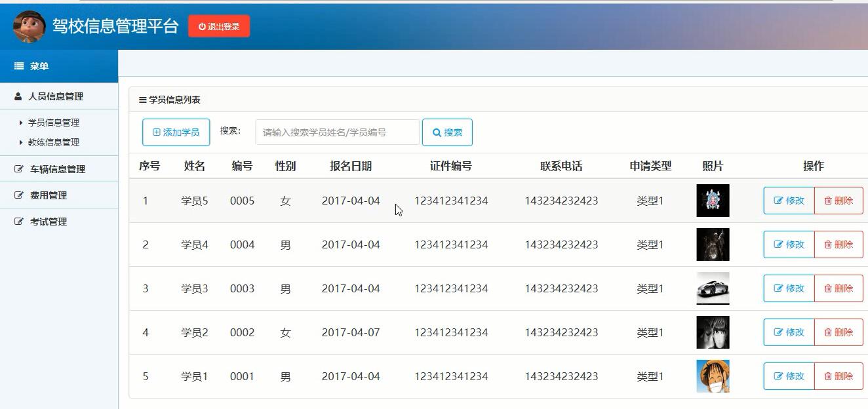
Task: Delete 学员1 using the 删除 button
Action: click(838, 376)
